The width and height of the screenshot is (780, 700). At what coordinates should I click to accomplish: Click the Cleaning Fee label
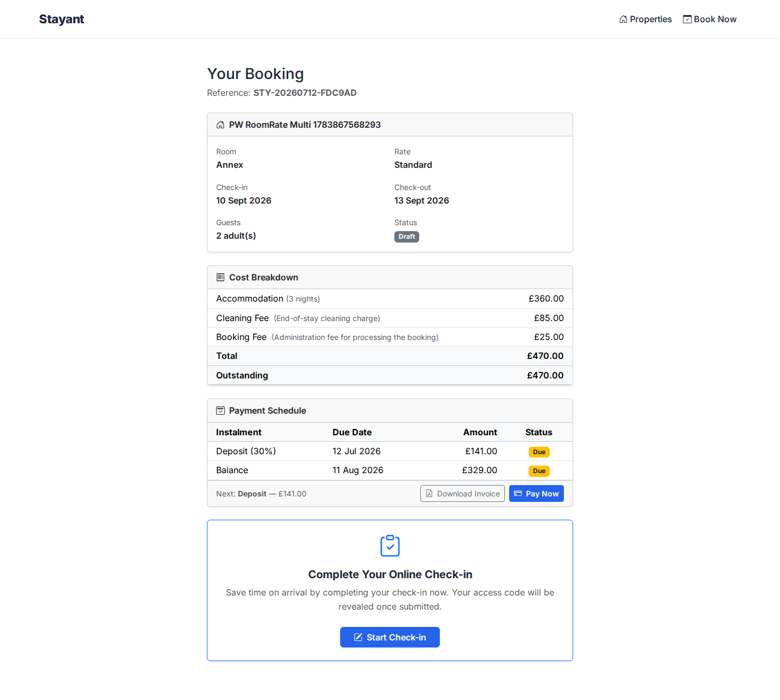(x=242, y=318)
